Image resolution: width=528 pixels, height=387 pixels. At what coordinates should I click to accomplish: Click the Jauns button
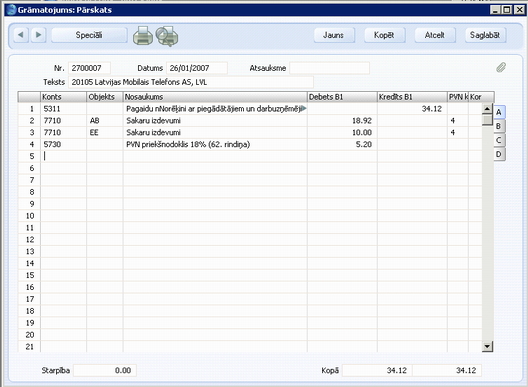click(334, 35)
